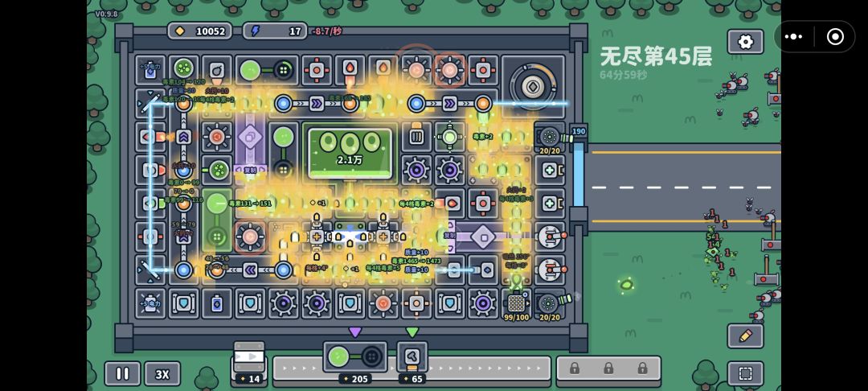
Task: Open the mini-program three-dots menu
Action: 793,36
